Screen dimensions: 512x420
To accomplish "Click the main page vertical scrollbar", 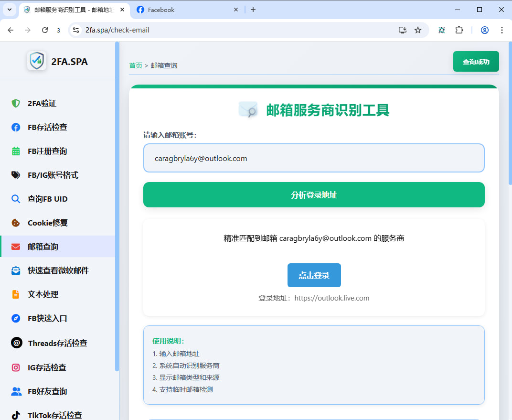I will (510, 113).
